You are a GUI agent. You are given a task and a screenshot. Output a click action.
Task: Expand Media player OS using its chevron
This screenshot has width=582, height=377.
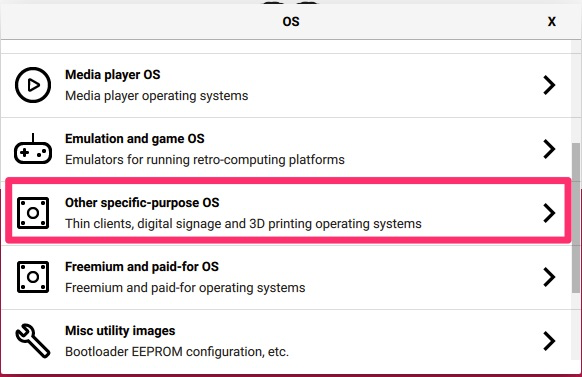click(549, 85)
